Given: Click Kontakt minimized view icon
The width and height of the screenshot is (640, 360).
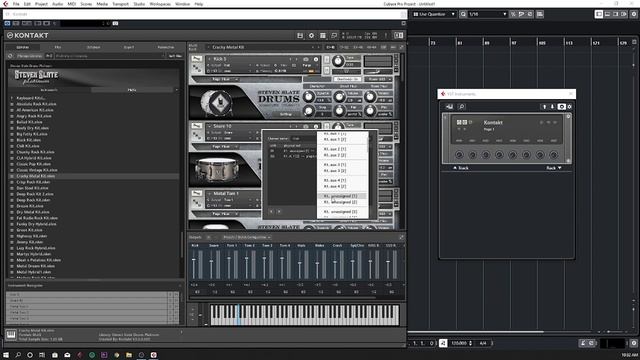Looking at the screenshot, I should (334, 36).
